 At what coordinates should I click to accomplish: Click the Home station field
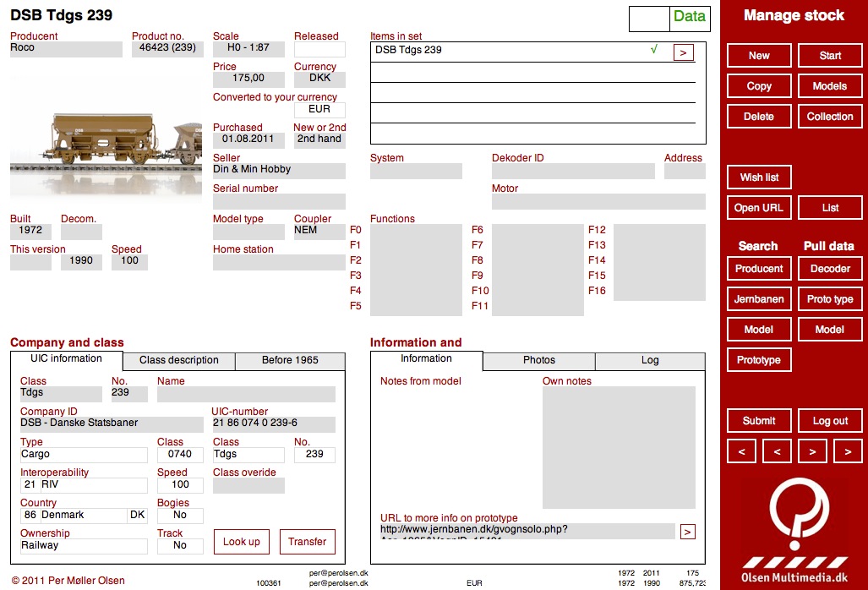(279, 262)
